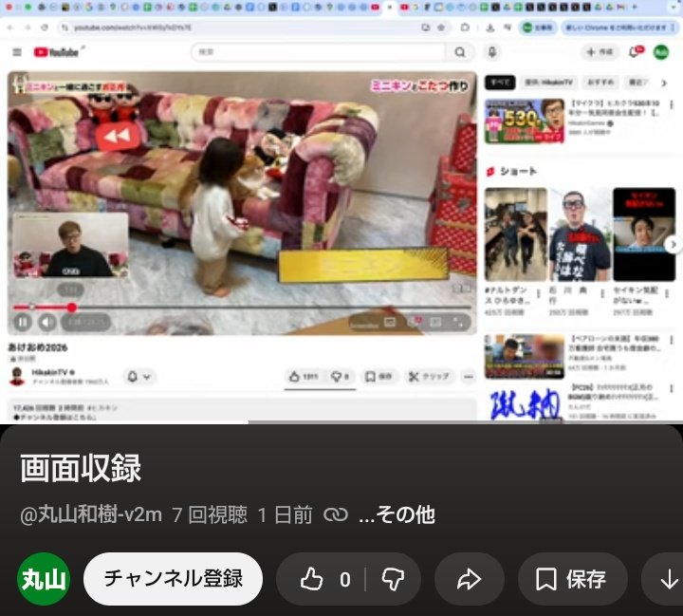Click the microphone voice search icon
The image size is (683, 616).
click(x=491, y=52)
